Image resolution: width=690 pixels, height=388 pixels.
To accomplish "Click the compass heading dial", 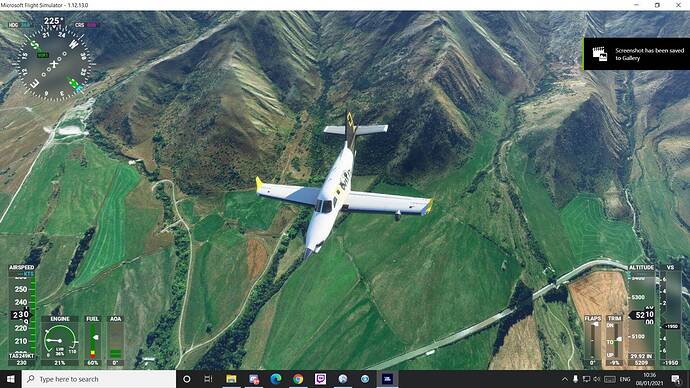I will pos(54,64).
